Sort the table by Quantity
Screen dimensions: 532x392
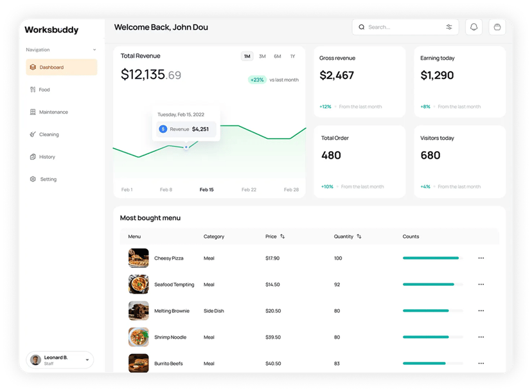359,236
